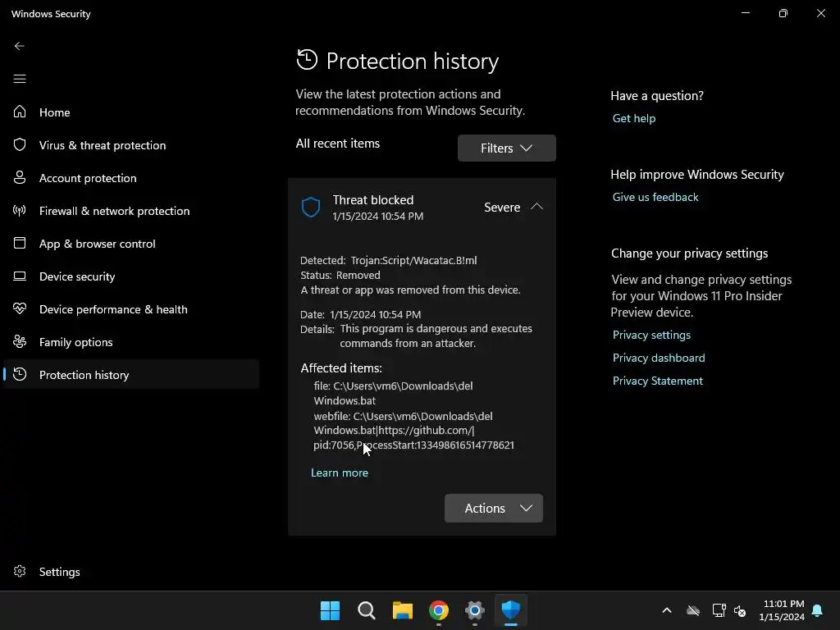Click the OneDrive cloud tray icon
This screenshot has height=630, width=840.
(x=693, y=610)
